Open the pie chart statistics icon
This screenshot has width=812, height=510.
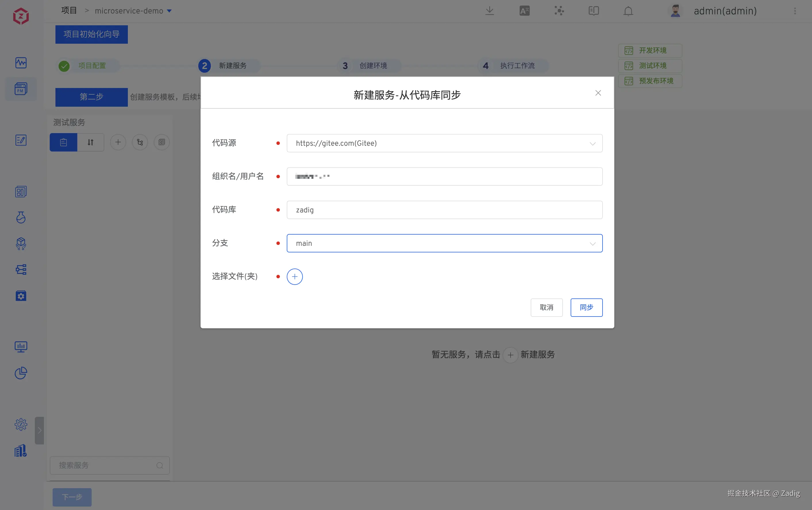tap(21, 373)
